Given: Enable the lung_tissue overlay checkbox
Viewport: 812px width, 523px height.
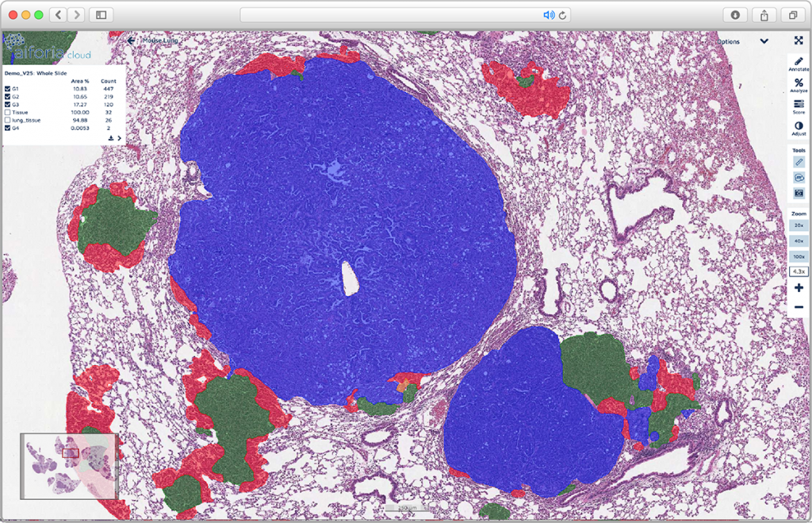Looking at the screenshot, I should click(x=7, y=120).
